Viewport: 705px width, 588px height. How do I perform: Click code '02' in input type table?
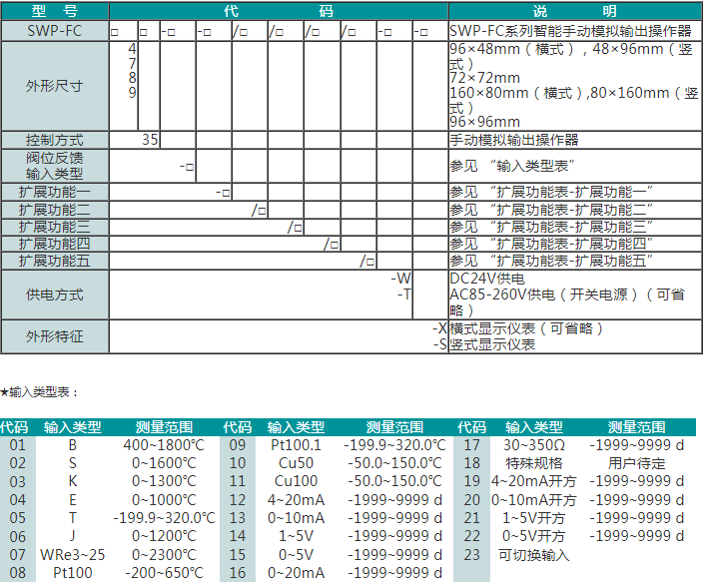click(x=18, y=463)
